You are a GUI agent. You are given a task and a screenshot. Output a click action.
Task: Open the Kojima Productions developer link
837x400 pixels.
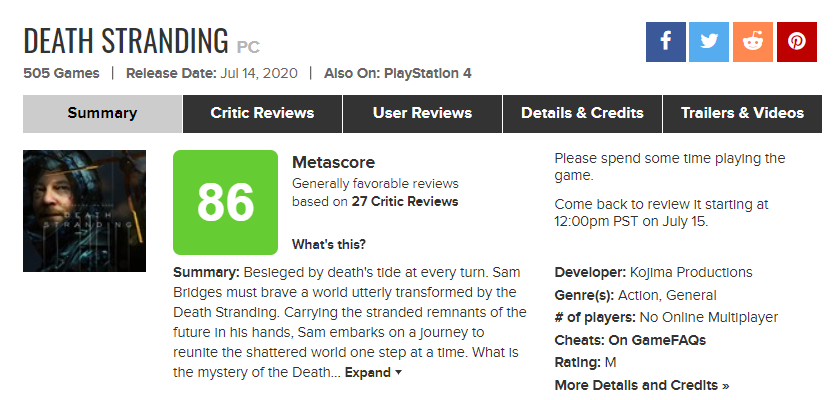(691, 272)
